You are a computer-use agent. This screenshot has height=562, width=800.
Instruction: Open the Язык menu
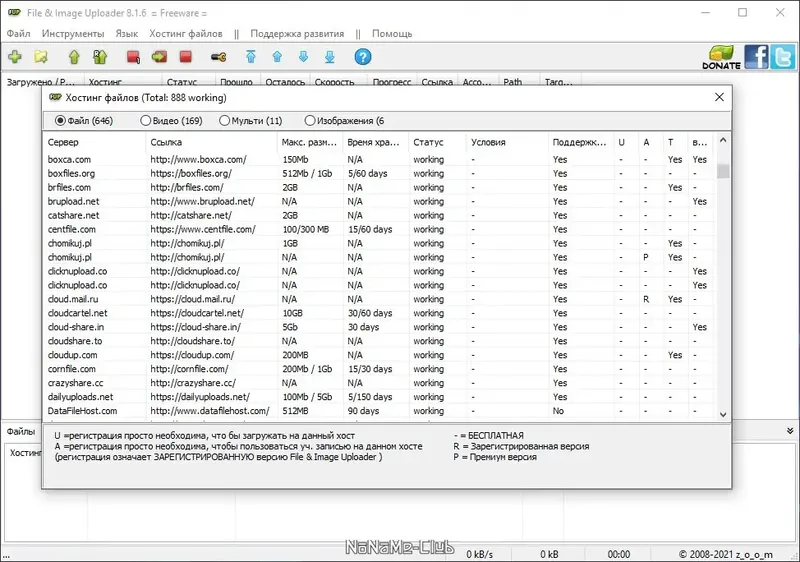pos(127,34)
